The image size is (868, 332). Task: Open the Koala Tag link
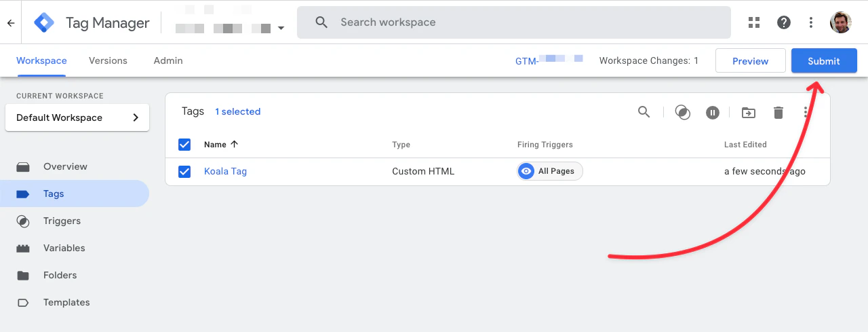tap(225, 172)
